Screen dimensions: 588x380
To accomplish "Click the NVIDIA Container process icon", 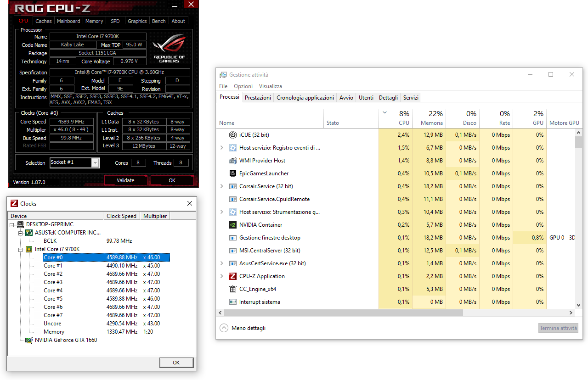I will click(233, 224).
